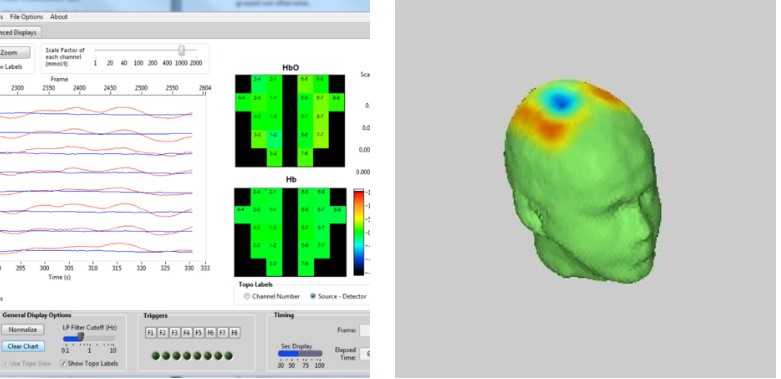781x379 pixels.
Task: Toggle the Show Topo Labels checkbox
Action: point(63,364)
